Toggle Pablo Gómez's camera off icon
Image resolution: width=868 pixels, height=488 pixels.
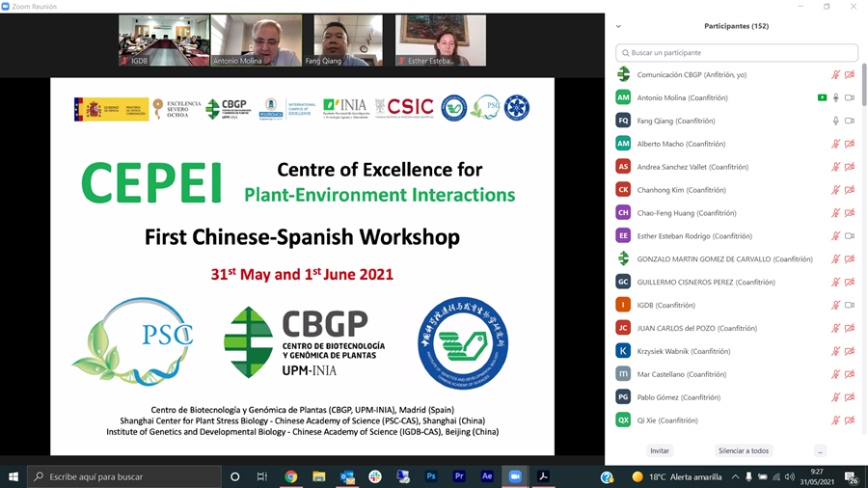pos(850,397)
